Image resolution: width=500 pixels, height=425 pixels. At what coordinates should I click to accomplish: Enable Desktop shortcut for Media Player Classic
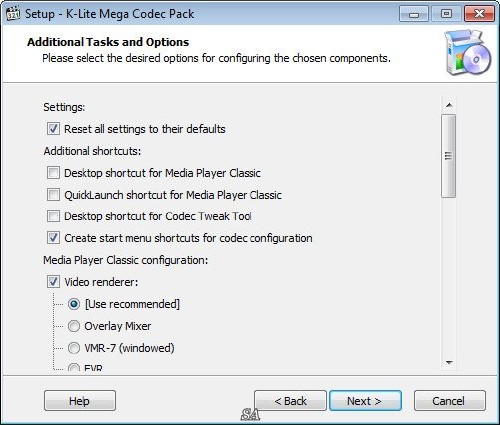pyautogui.click(x=53, y=173)
